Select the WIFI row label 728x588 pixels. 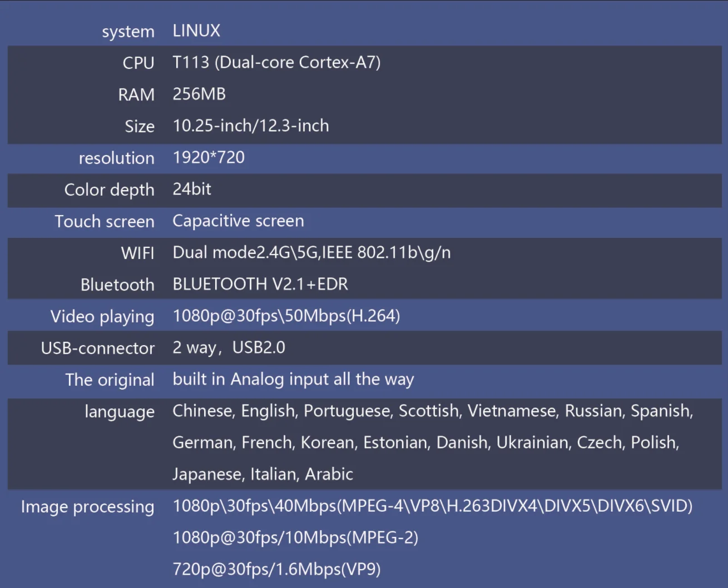click(x=137, y=253)
